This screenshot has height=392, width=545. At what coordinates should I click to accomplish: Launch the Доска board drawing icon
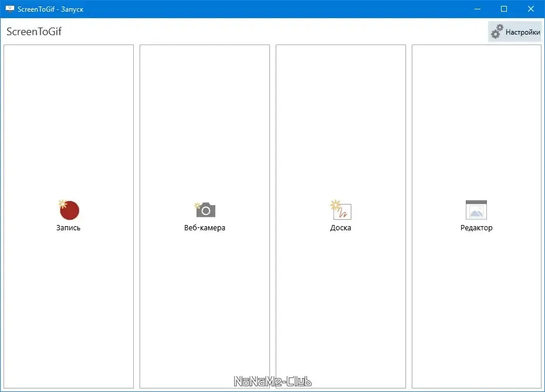[x=341, y=210]
